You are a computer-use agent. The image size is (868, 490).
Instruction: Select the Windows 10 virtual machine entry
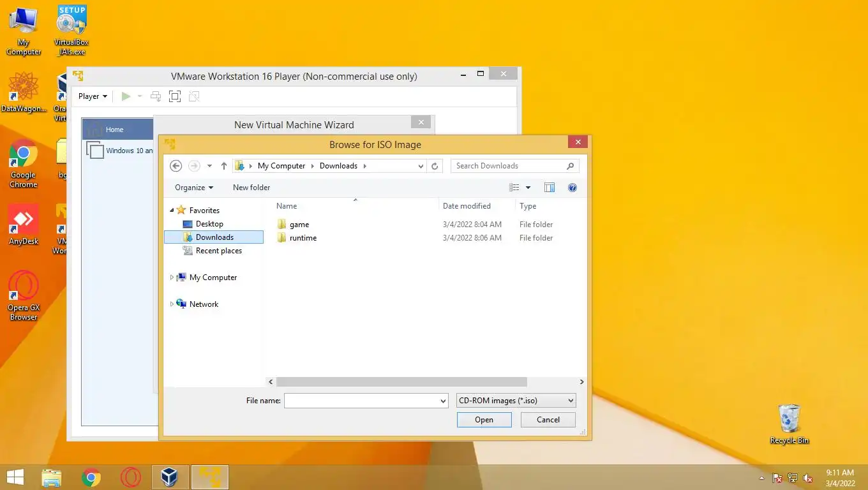[121, 151]
